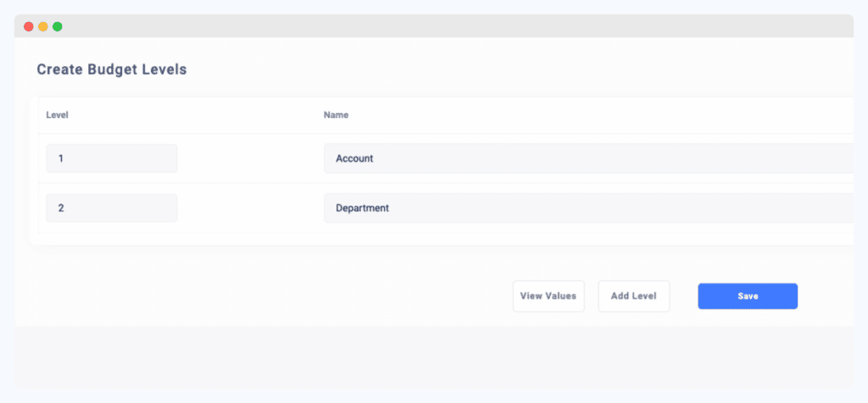Click the digit 2 in Level column
The image size is (868, 403).
click(x=61, y=208)
